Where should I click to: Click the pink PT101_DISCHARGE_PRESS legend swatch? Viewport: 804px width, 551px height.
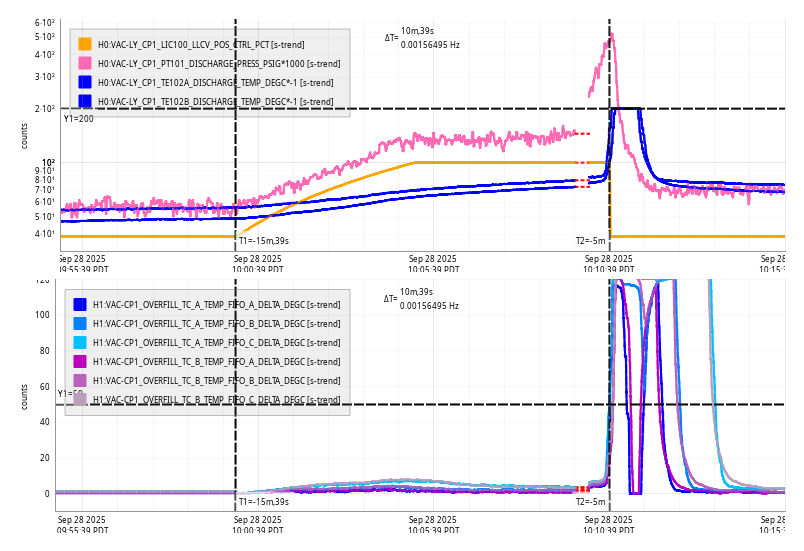85,63
